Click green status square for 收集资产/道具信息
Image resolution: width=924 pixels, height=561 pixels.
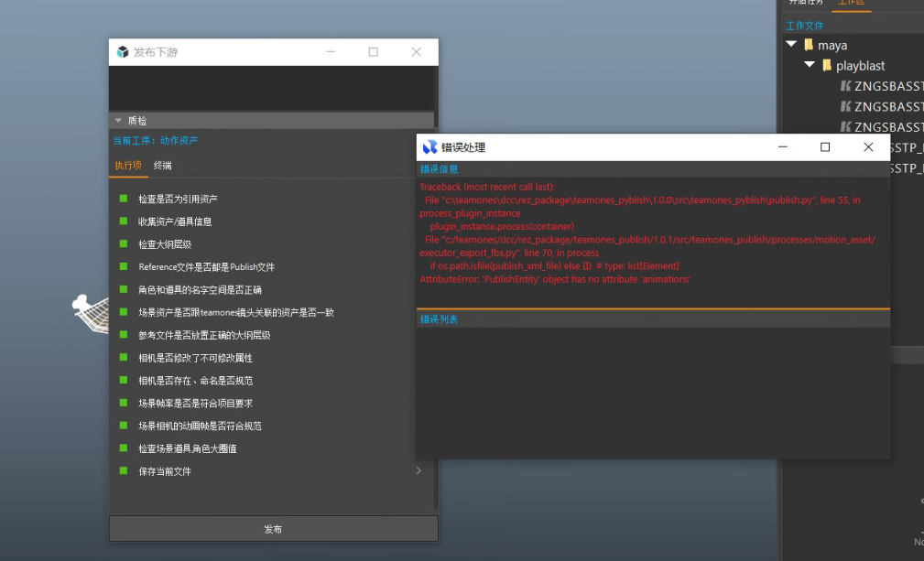[123, 221]
